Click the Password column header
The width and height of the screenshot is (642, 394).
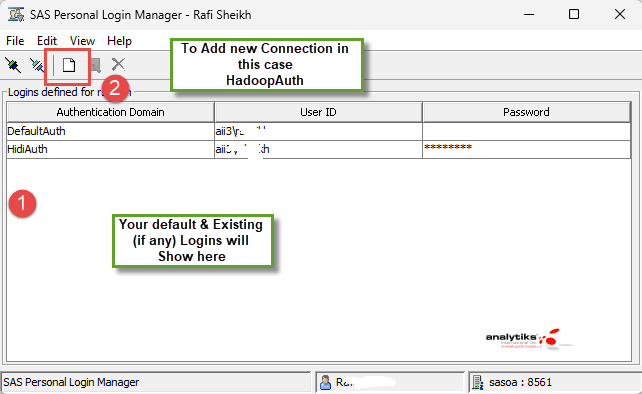tap(526, 112)
